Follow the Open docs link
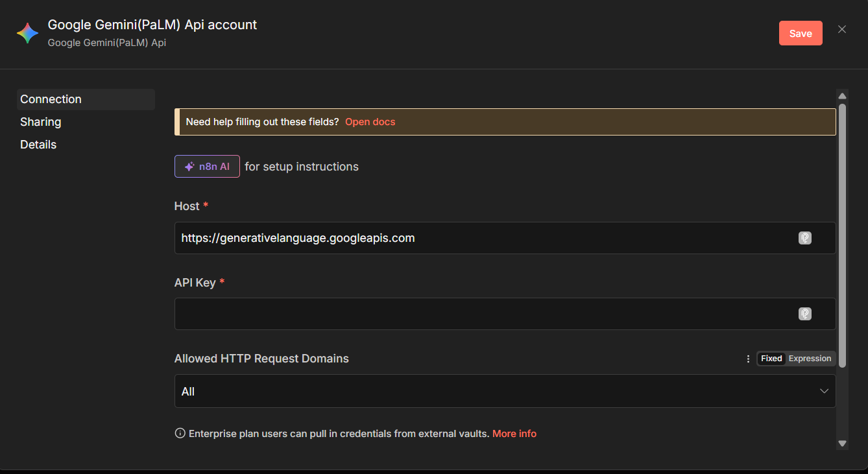868x474 pixels. tap(370, 122)
